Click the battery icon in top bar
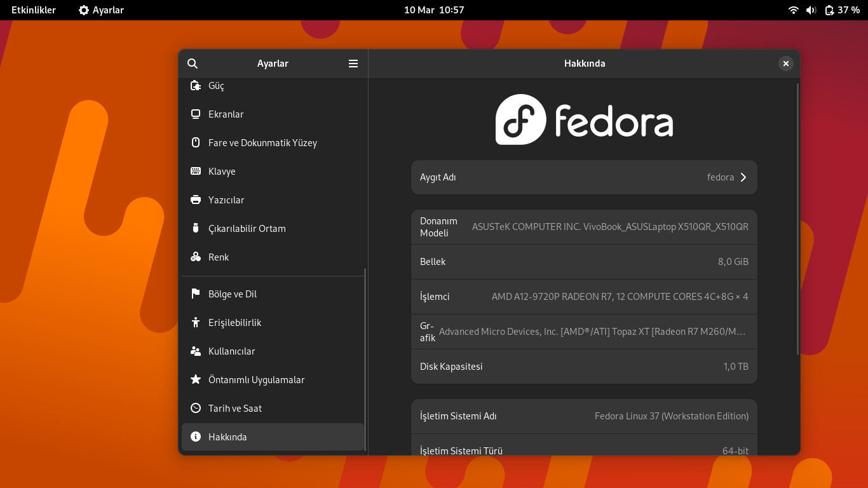868x488 pixels. pyautogui.click(x=829, y=10)
